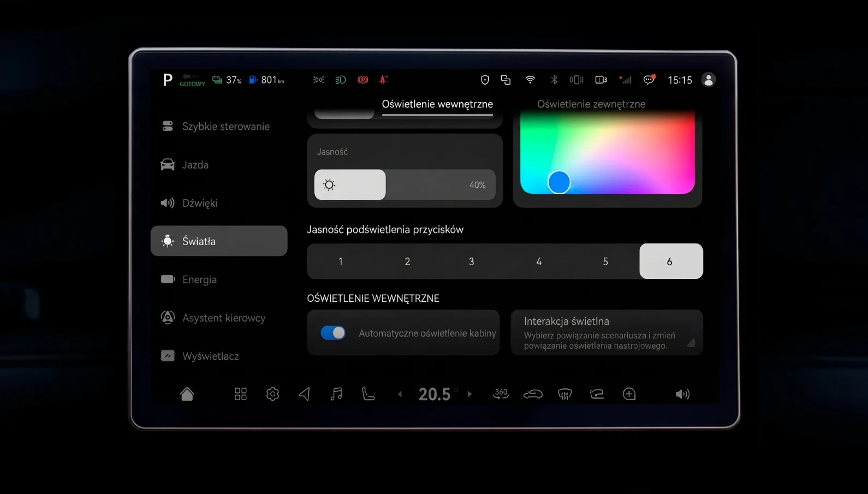Open settings gear in bottom bar

click(272, 394)
